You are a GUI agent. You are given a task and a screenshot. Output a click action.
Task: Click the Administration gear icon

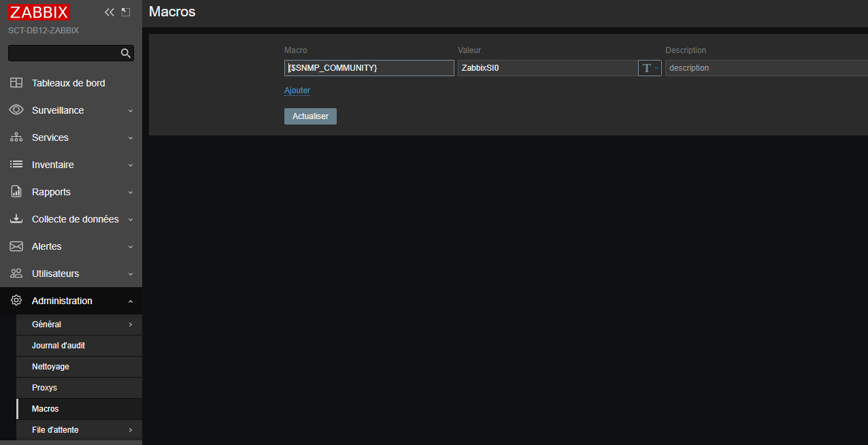point(16,301)
